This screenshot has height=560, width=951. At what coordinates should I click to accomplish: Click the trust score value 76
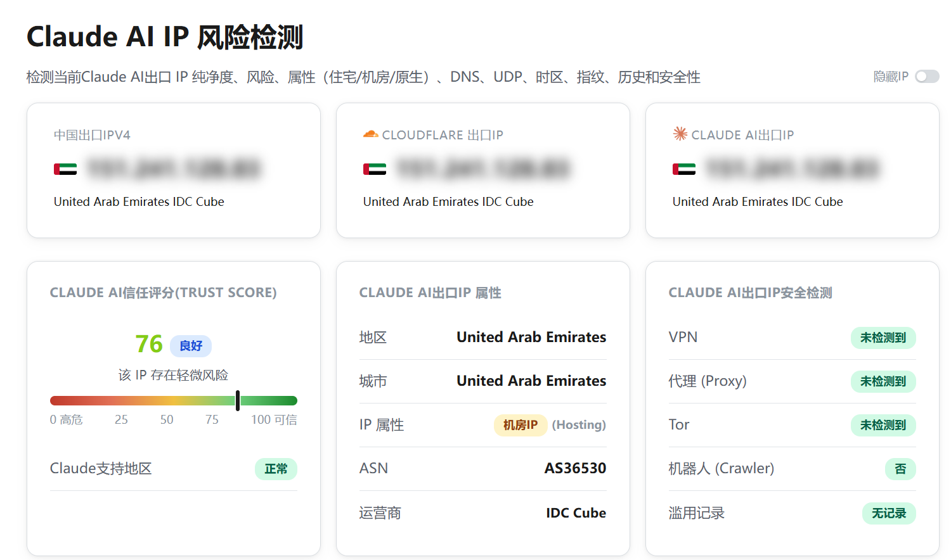149,344
